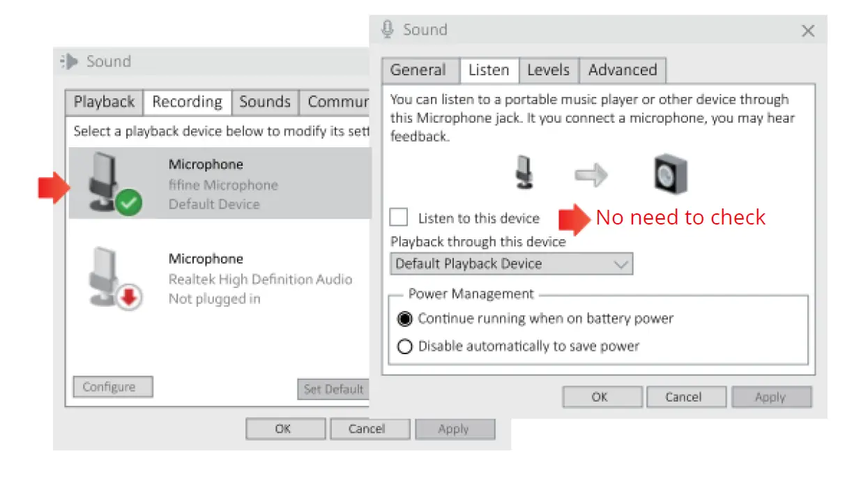Screen dimensions: 868x479
Task: Click the microphone illustration on the Listen tab
Action: coord(523,172)
